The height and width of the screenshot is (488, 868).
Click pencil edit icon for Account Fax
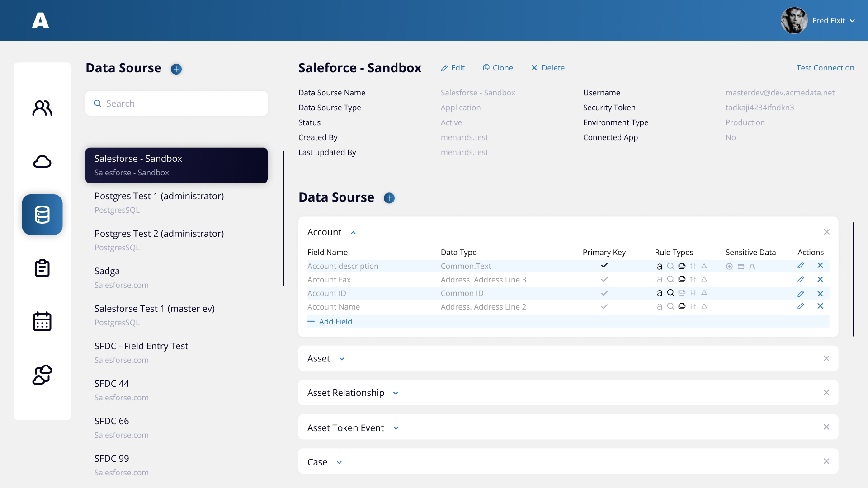(x=801, y=280)
